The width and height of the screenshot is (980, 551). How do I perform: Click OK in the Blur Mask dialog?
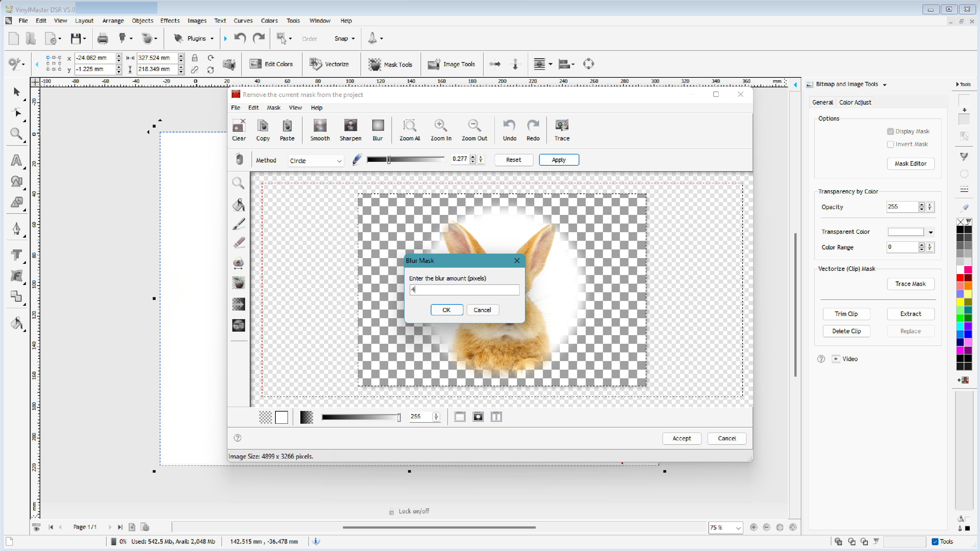[x=446, y=310]
